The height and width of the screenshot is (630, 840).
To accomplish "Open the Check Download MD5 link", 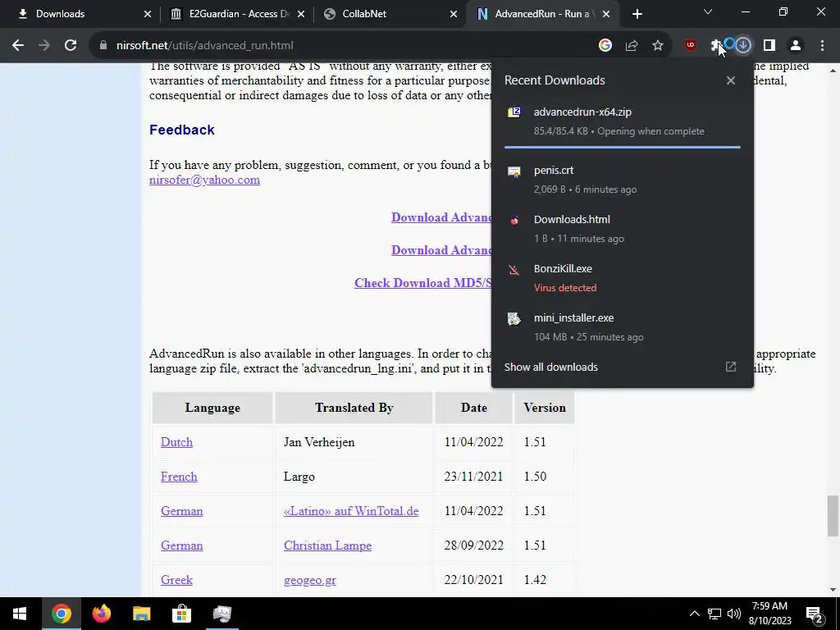I will (x=422, y=283).
